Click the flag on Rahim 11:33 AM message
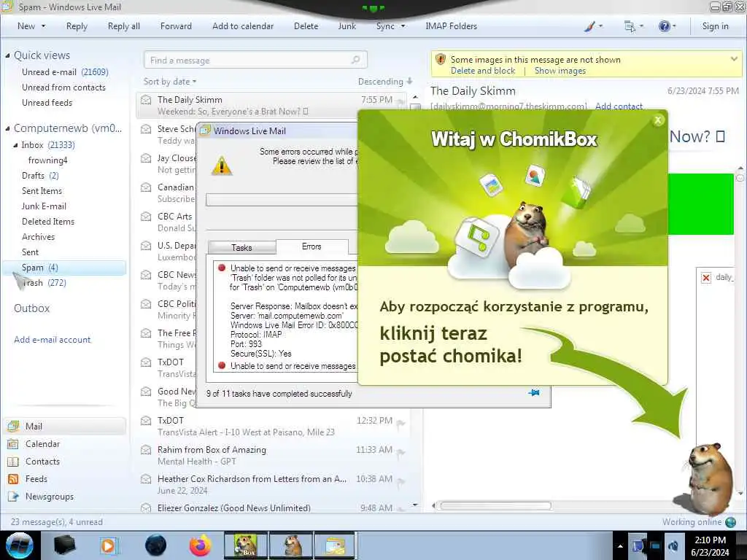Viewport: 747px width, 560px height. pos(400,453)
